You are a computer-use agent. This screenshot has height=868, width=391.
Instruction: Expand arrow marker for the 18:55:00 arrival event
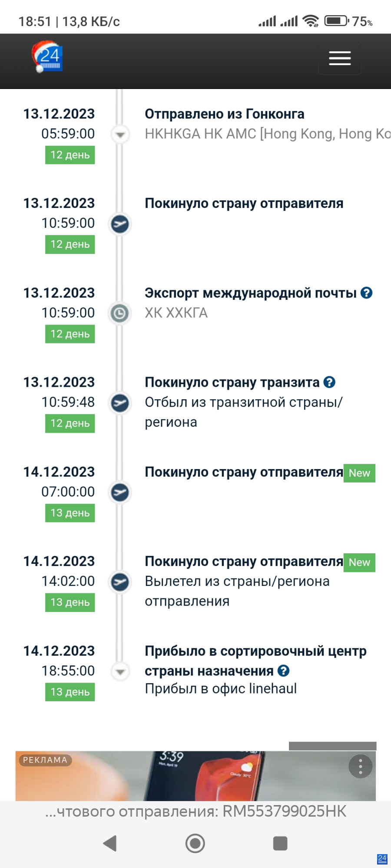120,672
